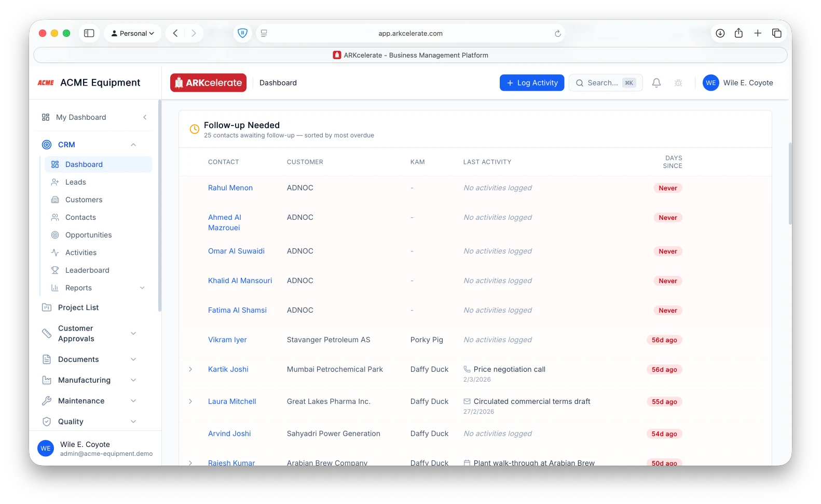This screenshot has width=821, height=504.
Task: Click Wile E. Coyote in the top header
Action: click(x=748, y=83)
